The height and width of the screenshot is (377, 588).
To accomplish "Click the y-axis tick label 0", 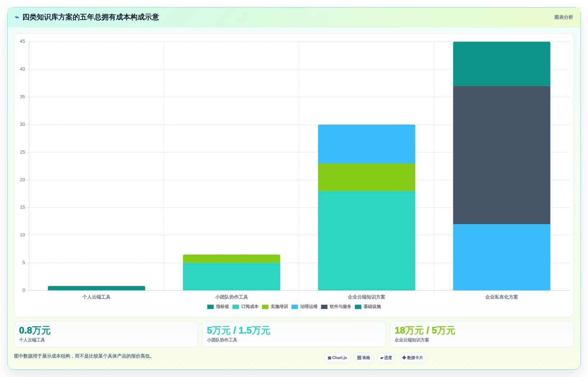I will (24, 290).
